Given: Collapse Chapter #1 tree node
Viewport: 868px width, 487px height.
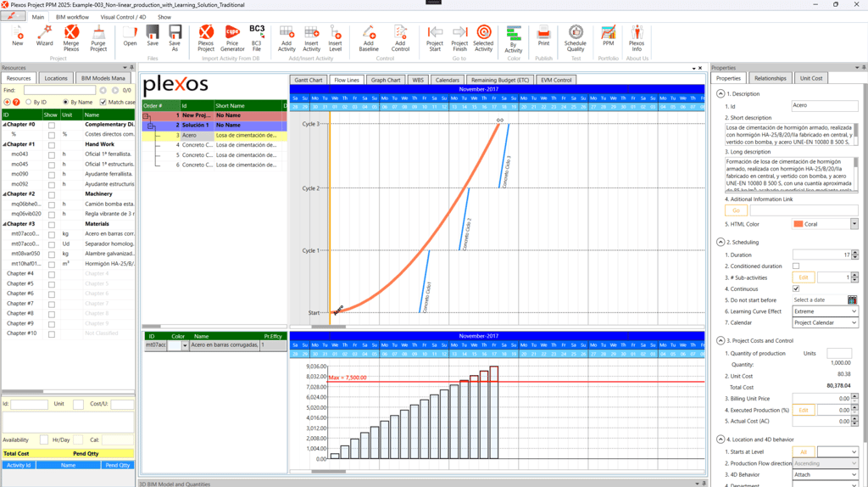Looking at the screenshot, I should click(5, 144).
